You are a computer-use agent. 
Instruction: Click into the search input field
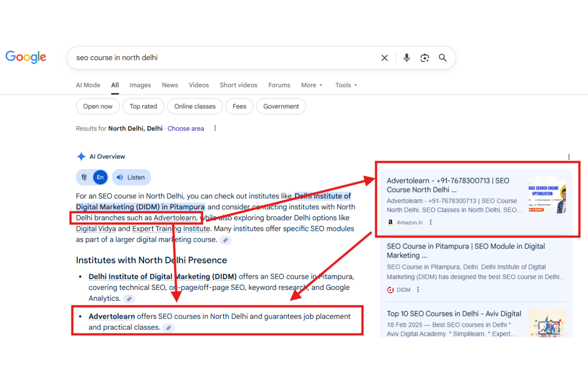tap(223, 58)
